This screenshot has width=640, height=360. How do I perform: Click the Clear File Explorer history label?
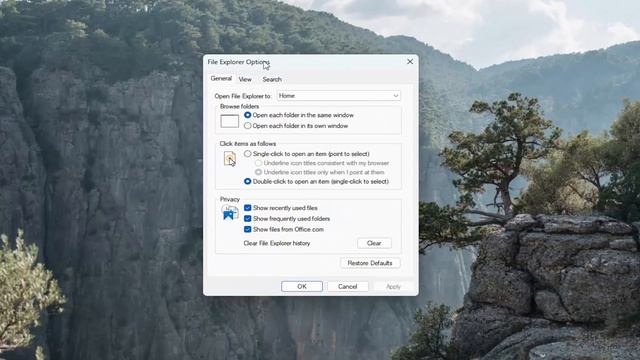click(277, 243)
